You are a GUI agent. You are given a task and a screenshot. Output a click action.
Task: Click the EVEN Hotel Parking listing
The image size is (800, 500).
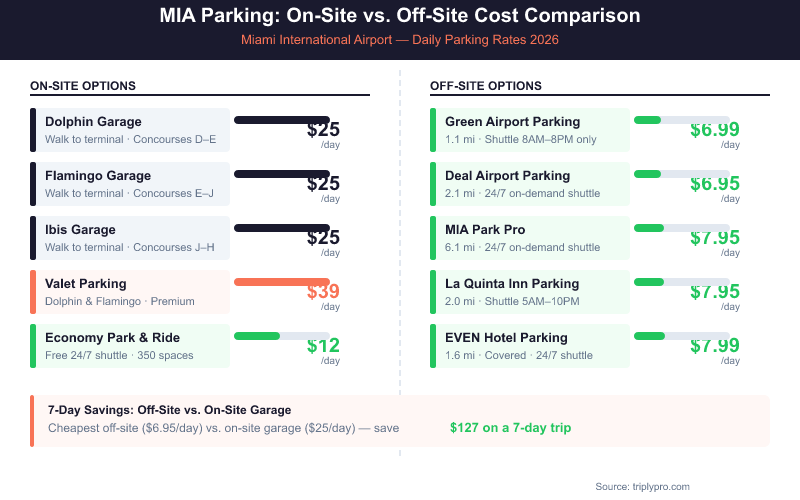click(x=530, y=346)
